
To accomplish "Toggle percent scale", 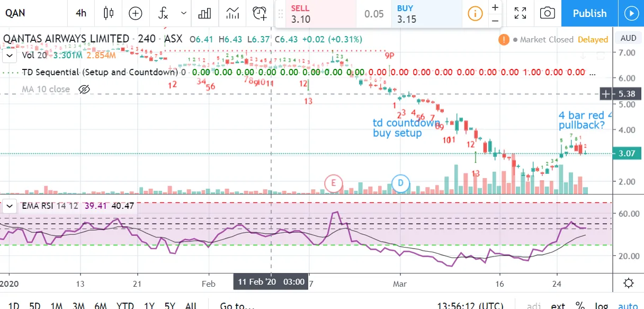I will [x=580, y=305].
